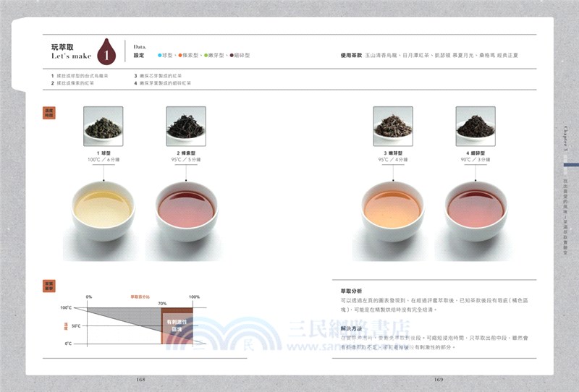Click the pale yellow brewed tea cup
Viewport: 579px width, 392px height.
coord(103,211)
